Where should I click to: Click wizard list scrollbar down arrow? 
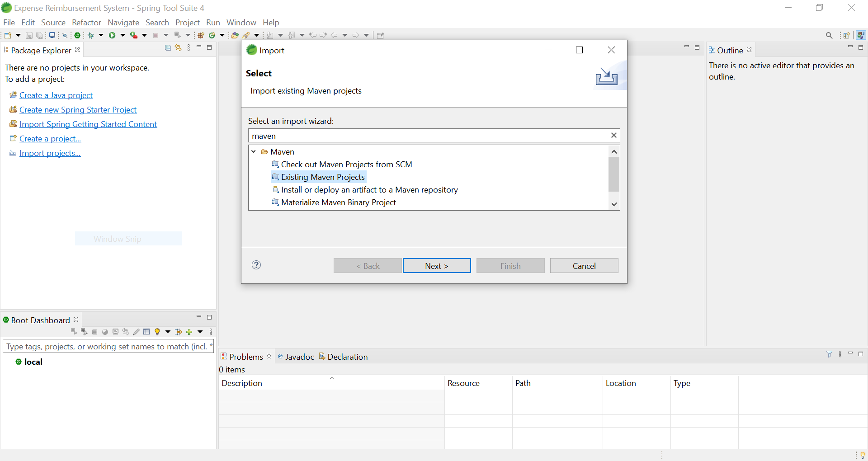point(614,204)
